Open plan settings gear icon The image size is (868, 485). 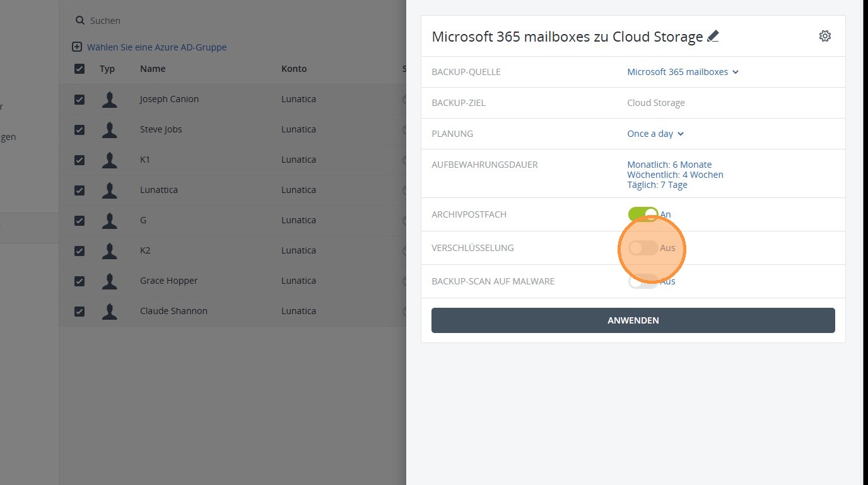pyautogui.click(x=825, y=36)
